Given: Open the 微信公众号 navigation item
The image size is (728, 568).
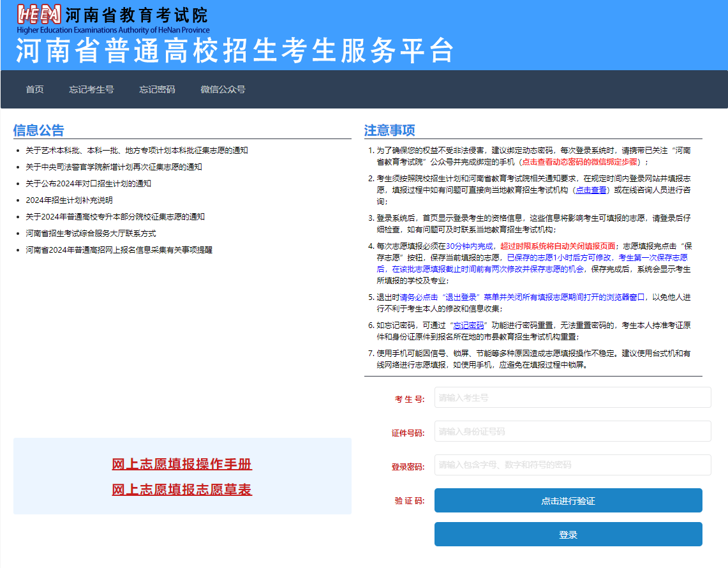Looking at the screenshot, I should (x=223, y=89).
